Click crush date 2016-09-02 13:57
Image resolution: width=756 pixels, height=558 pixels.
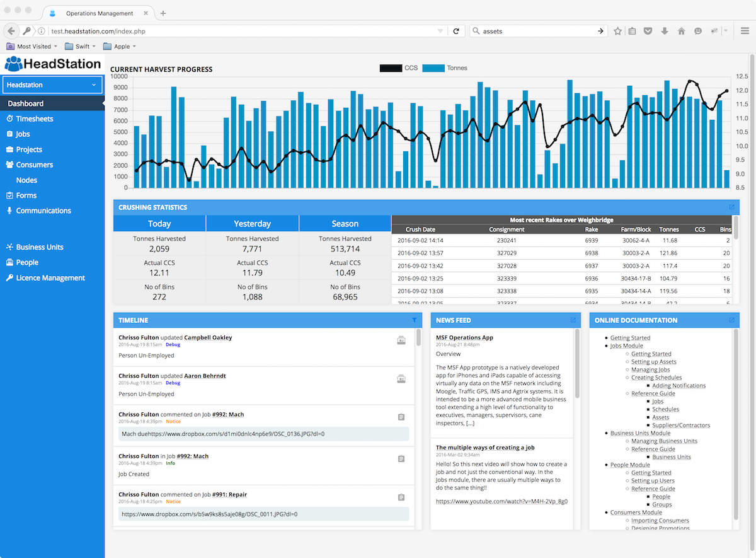(420, 253)
